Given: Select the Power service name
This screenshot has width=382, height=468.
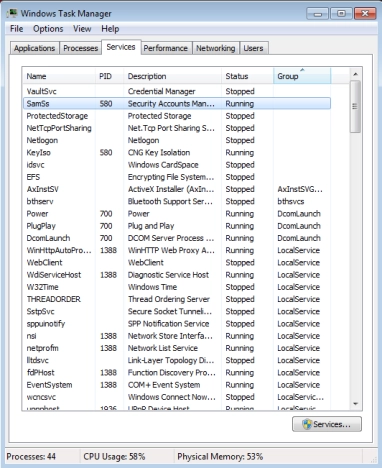Looking at the screenshot, I should pyautogui.click(x=37, y=214).
